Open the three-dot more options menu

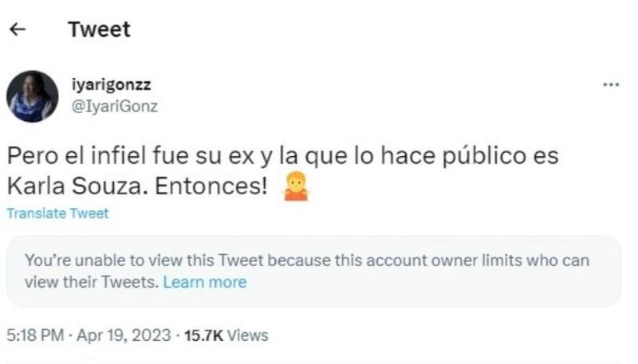tap(611, 84)
